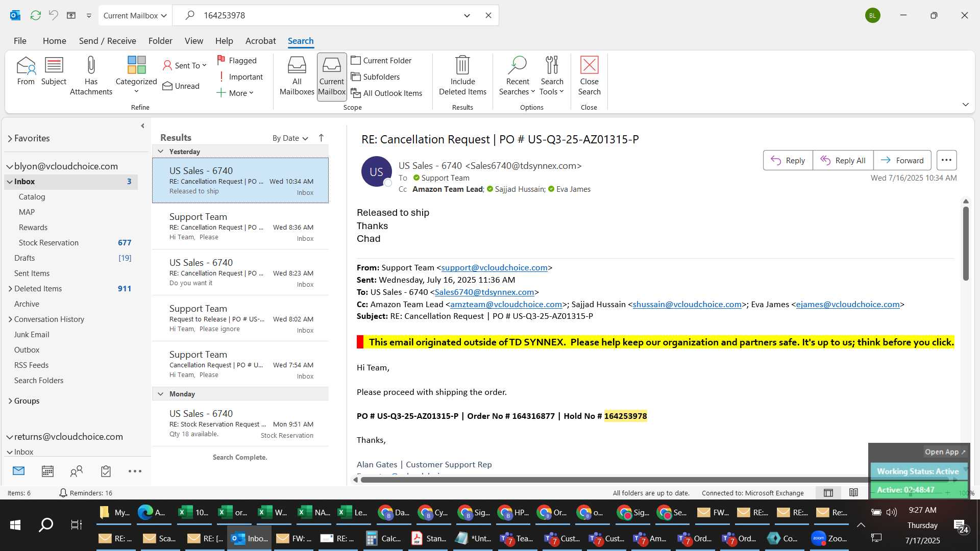Screen dimensions: 980x551
Task: Open the File menu
Action: pyautogui.click(x=20, y=41)
